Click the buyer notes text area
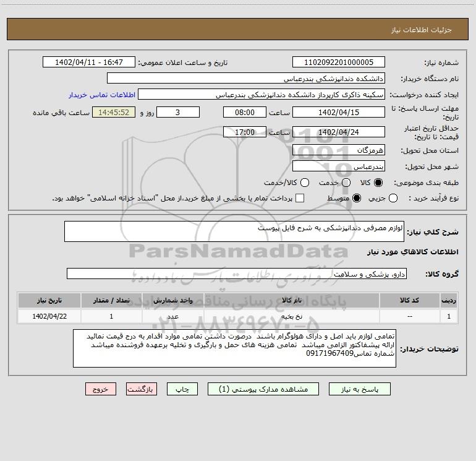The width and height of the screenshot is (476, 461). (235, 348)
